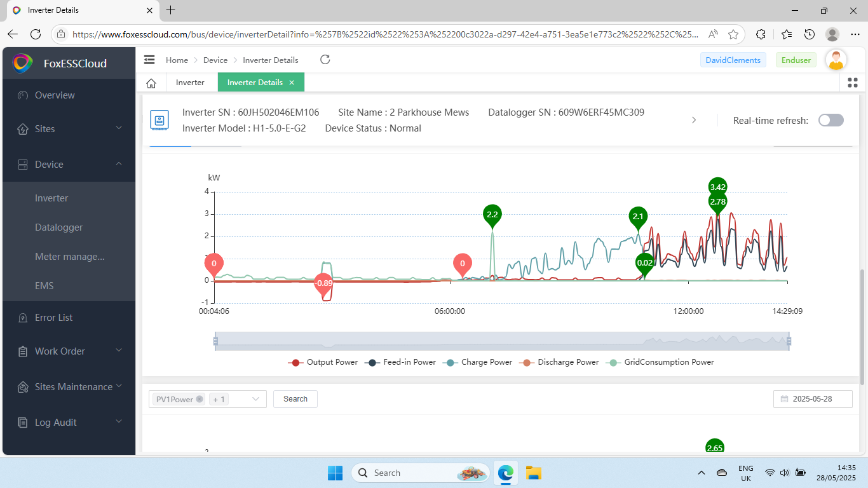
Task: Open the home tab icon
Action: [151, 83]
